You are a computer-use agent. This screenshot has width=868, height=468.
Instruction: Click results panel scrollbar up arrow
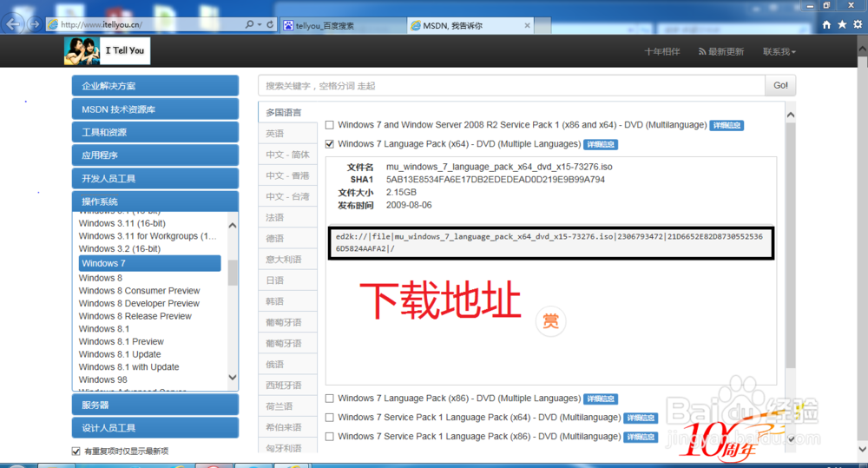point(791,115)
